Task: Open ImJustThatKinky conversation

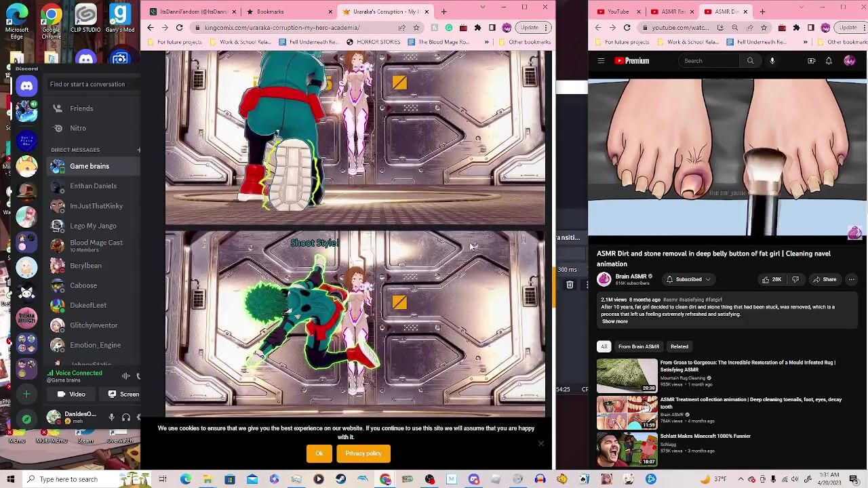Action: point(94,206)
